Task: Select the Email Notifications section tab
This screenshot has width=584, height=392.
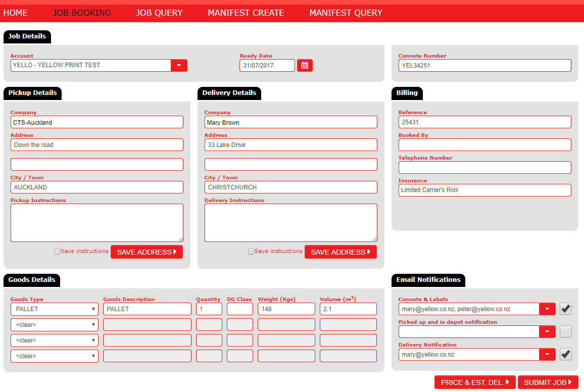Action: click(428, 280)
